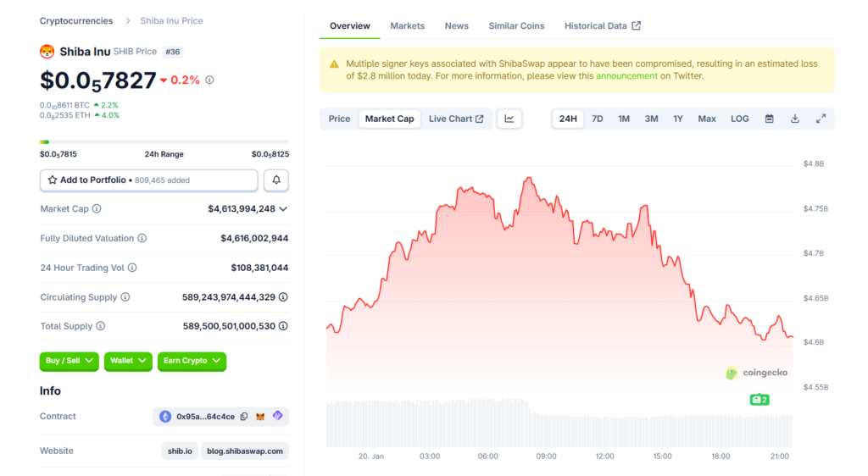This screenshot has width=868, height=476.
Task: Expand the Market Cap value chevron
Action: (x=283, y=209)
